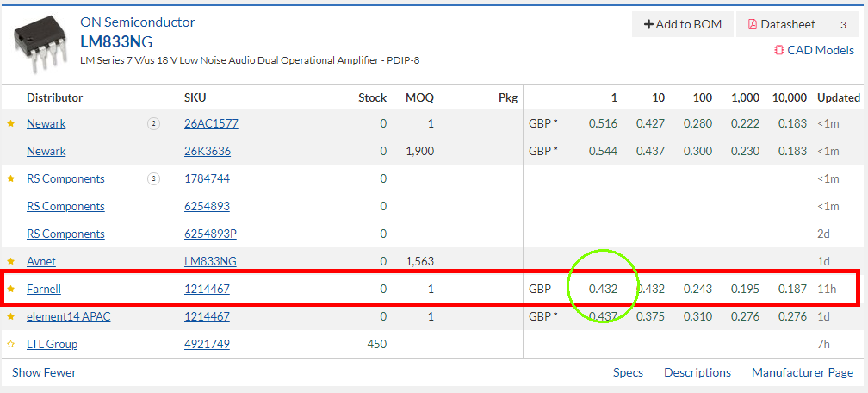
Task: Open the Manufacturer Page link
Action: pyautogui.click(x=803, y=372)
